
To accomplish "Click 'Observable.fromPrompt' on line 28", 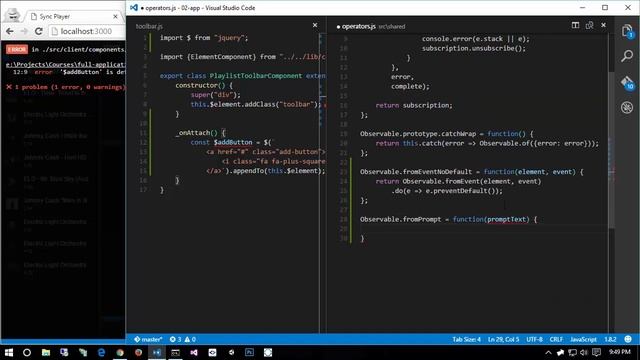I will [400, 219].
